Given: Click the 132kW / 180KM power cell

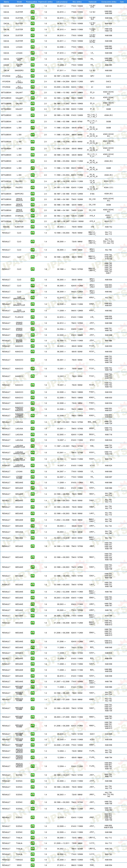Looking at the screenshot, I should (77, 221).
